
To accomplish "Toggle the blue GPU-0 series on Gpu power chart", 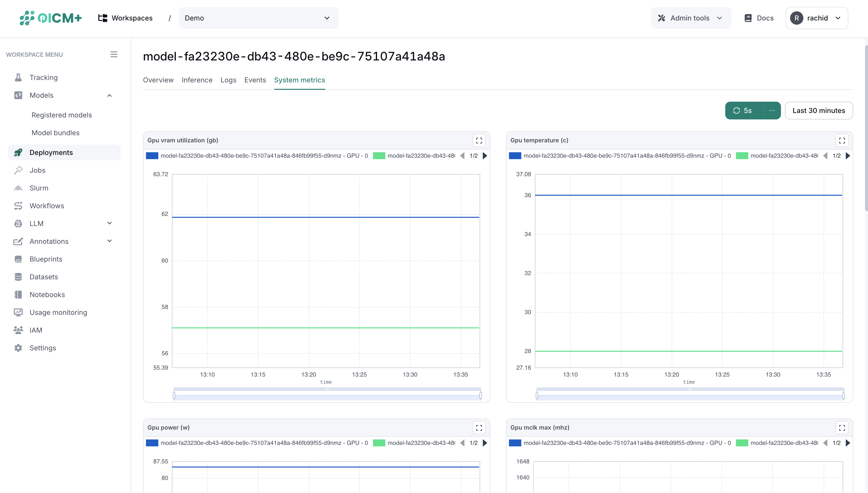I will (152, 443).
